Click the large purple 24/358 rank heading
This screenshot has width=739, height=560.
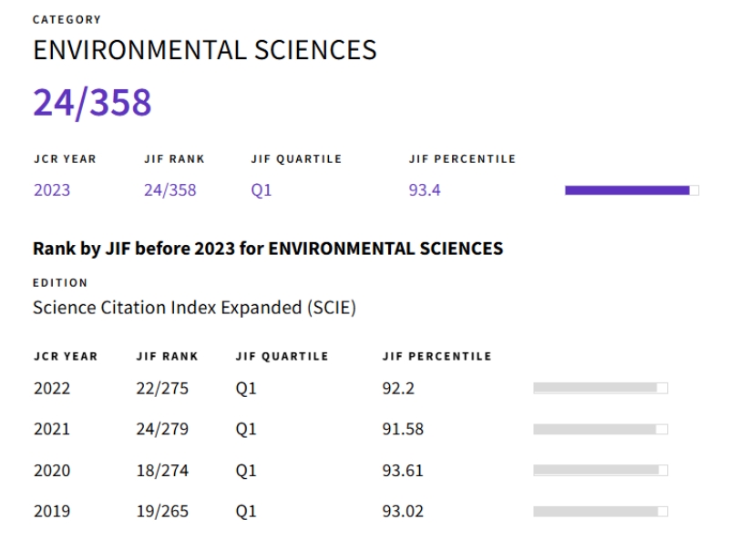click(92, 103)
